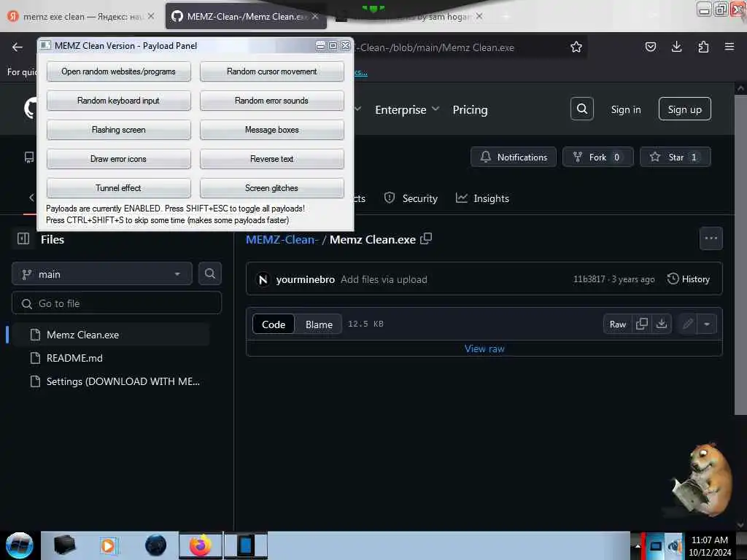Bookmark page with the star icon

(x=576, y=47)
